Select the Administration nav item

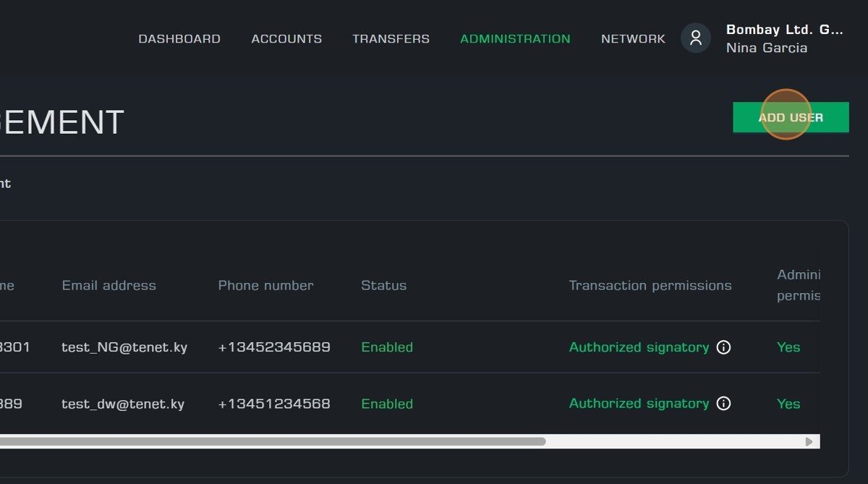pyautogui.click(x=515, y=39)
